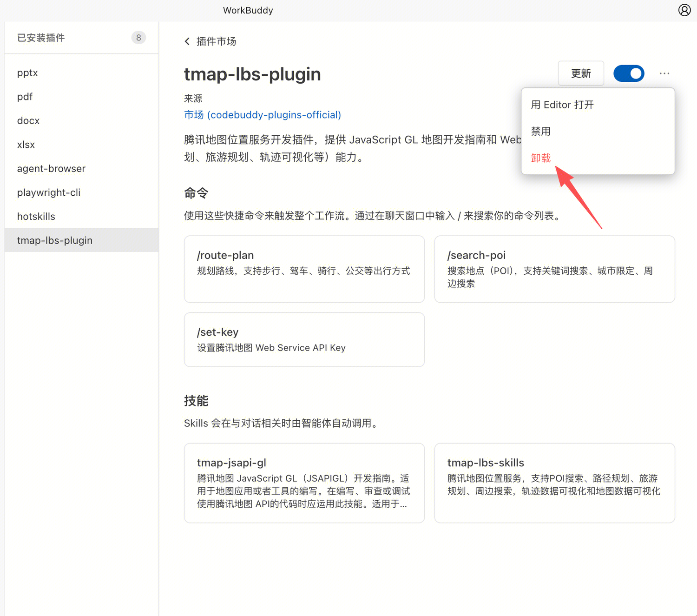Open the docx plugin entry
This screenshot has height=616, width=697.
28,121
